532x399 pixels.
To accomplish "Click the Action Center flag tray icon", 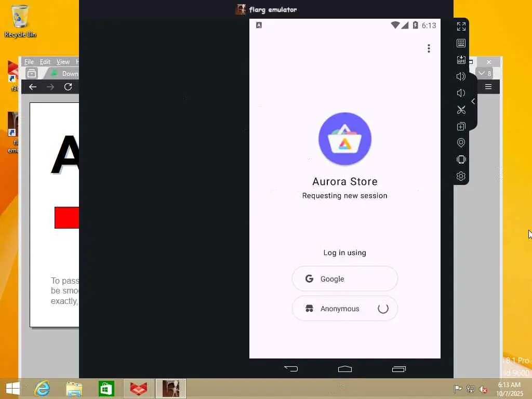I will (458, 389).
